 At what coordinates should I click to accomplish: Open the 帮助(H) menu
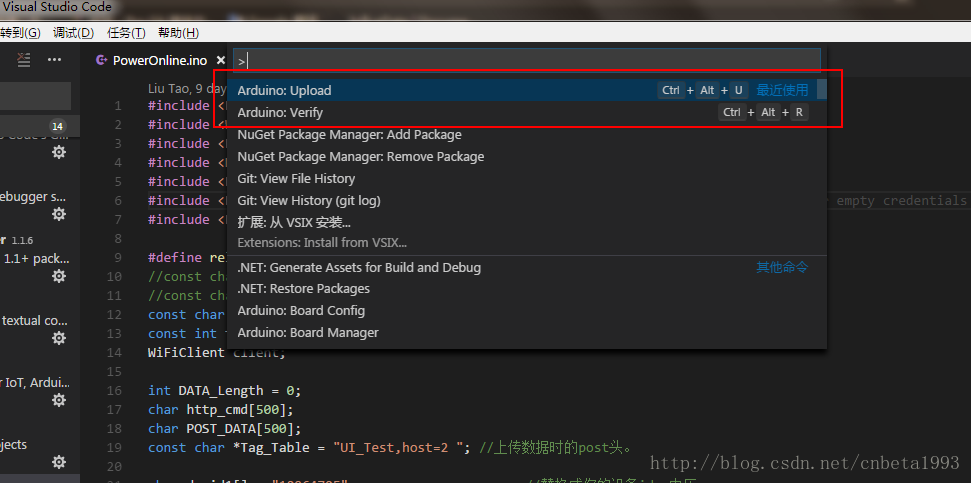(178, 33)
